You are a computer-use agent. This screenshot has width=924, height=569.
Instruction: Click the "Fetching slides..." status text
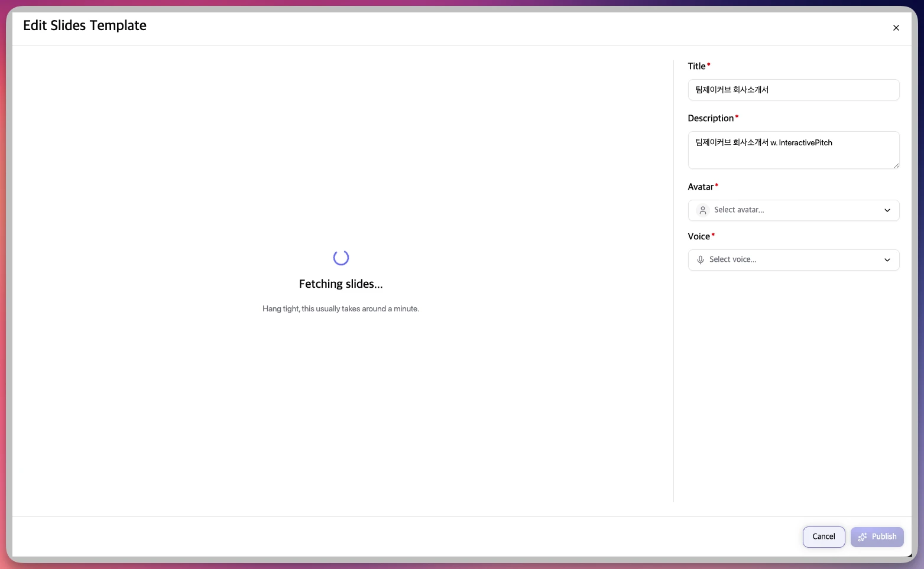click(341, 284)
